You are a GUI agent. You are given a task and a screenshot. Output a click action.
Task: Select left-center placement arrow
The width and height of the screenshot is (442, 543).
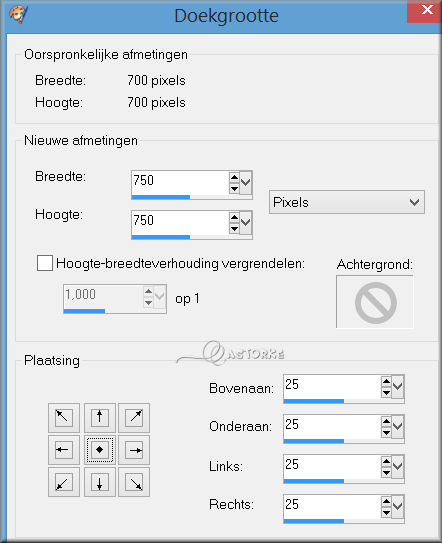coord(64,450)
